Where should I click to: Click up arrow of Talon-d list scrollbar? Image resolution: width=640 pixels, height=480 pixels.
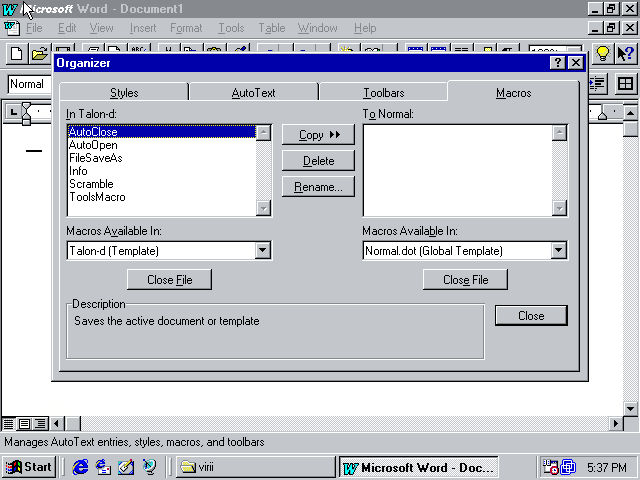coord(264,133)
